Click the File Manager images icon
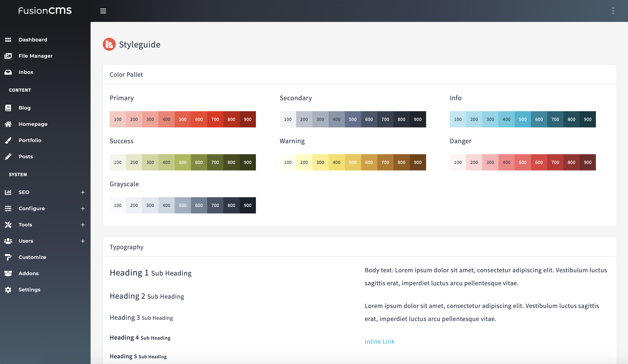The width and height of the screenshot is (628, 364). (x=8, y=56)
